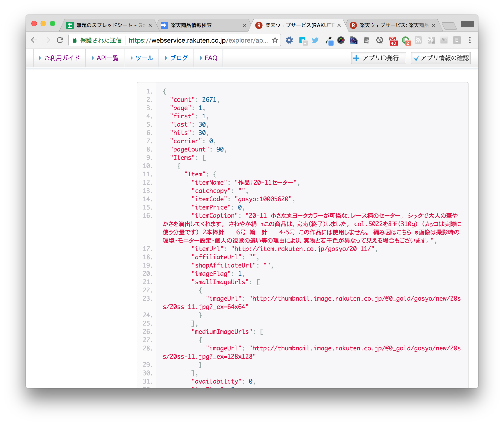The image size is (504, 425).
Task: Close the 楽天商品情報検索 tab
Action: tap(245, 25)
